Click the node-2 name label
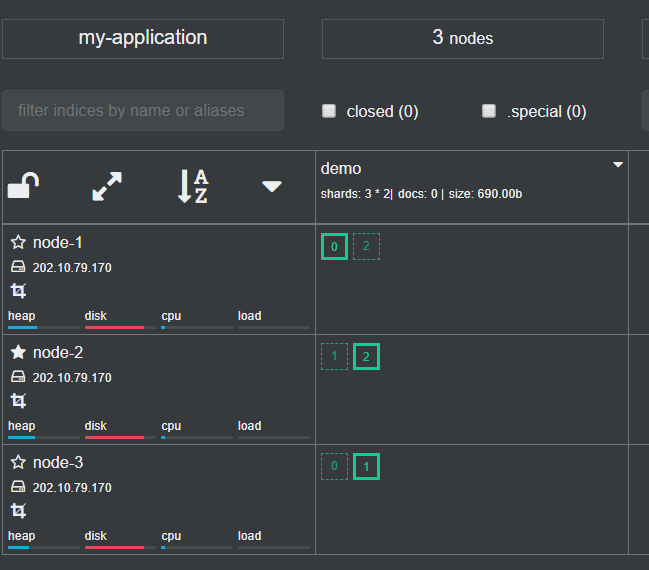 point(58,353)
